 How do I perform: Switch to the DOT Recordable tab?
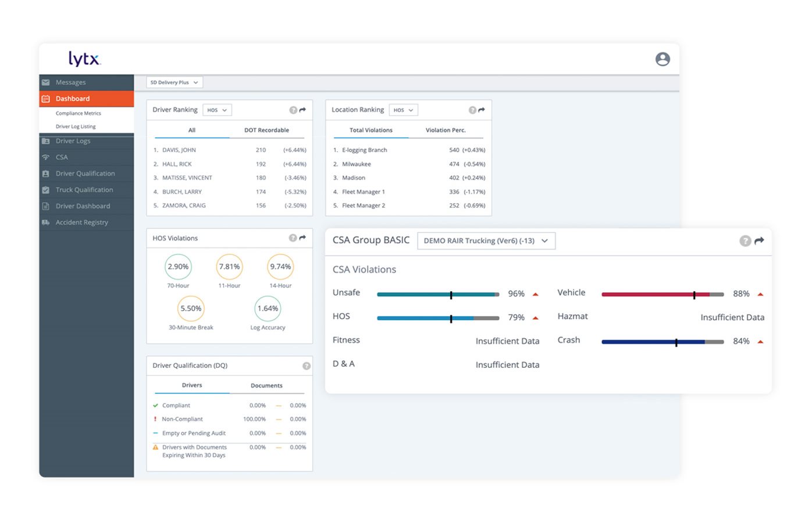[266, 130]
